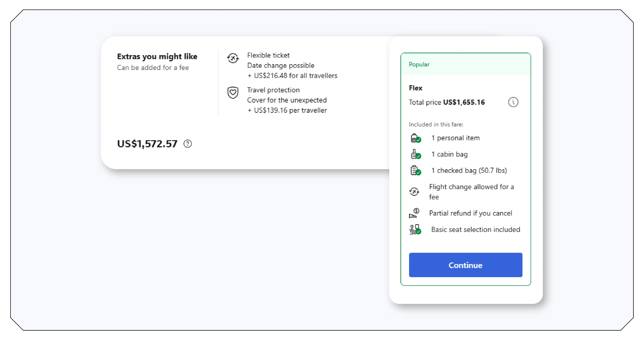Image resolution: width=644 pixels, height=340 pixels.
Task: Click the help icon beside US$1,572.57
Action: click(188, 144)
